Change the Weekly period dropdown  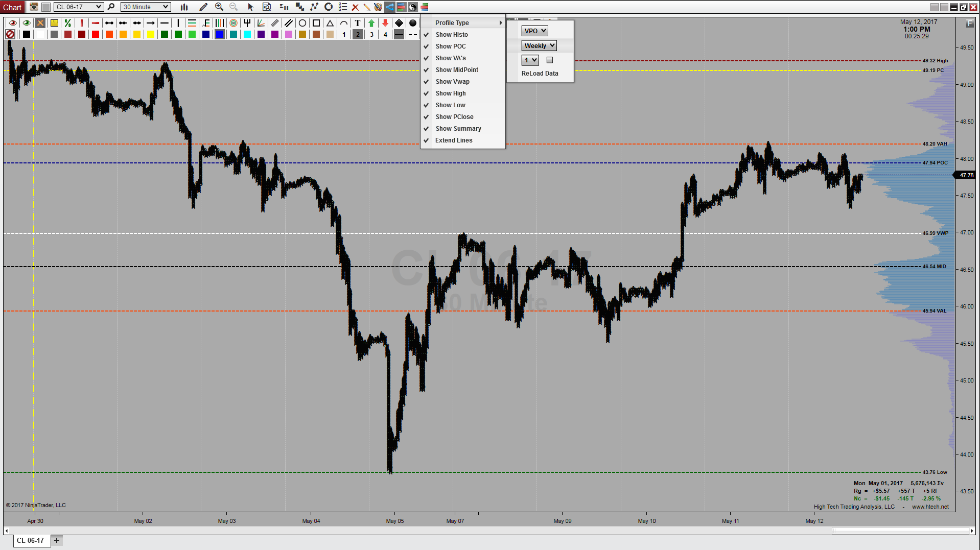coord(539,45)
